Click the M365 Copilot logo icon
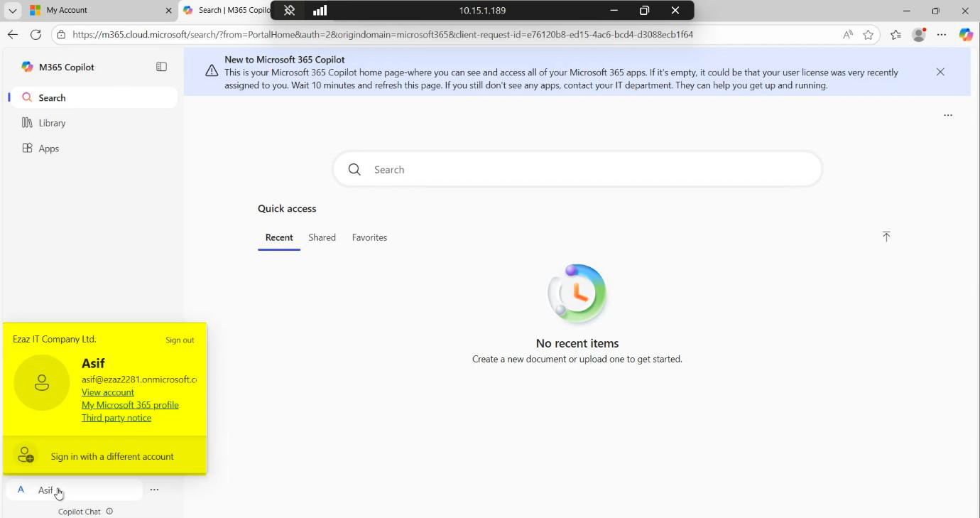Screen dimensions: 980x518 pos(27,67)
